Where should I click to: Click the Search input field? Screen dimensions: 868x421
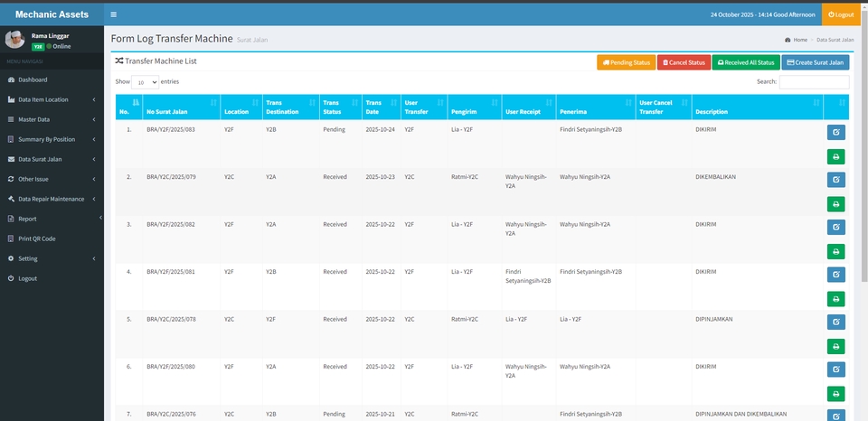pos(814,82)
